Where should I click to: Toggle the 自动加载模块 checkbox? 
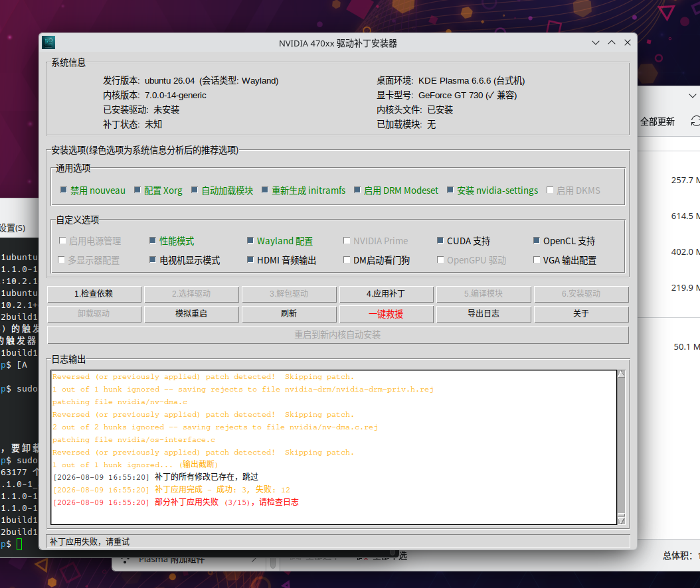(x=194, y=190)
